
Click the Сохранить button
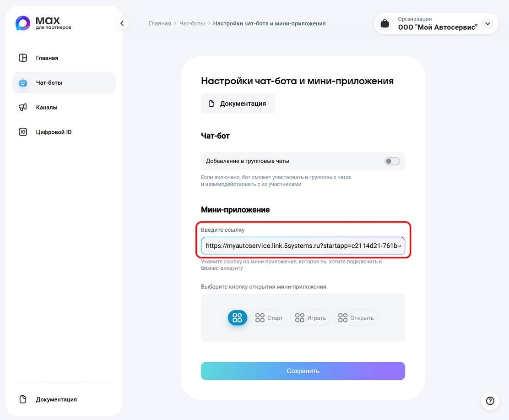tap(303, 371)
